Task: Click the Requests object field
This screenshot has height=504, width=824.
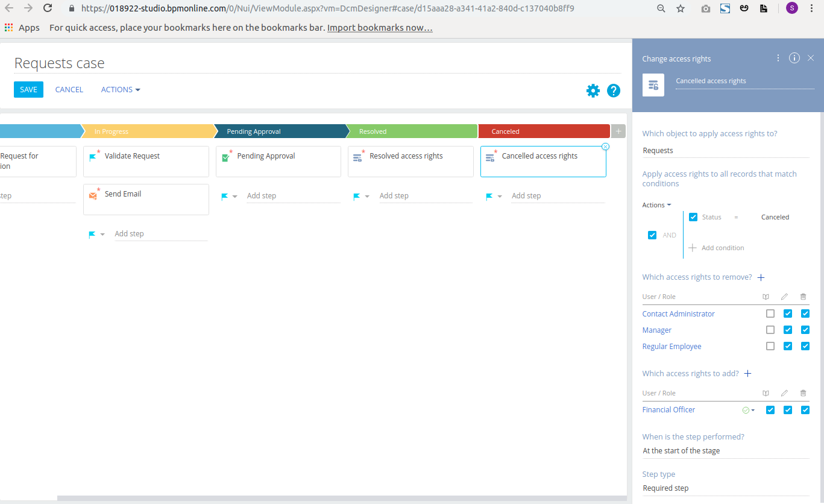Action: [x=726, y=151]
